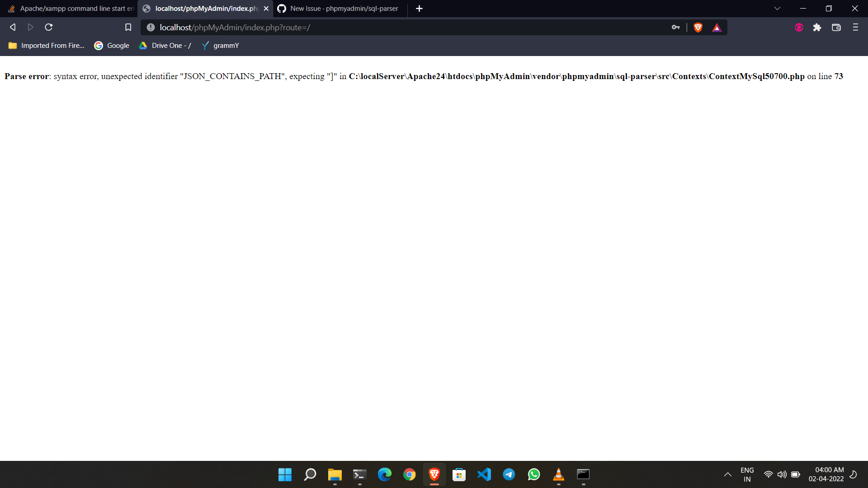This screenshot has width=868, height=488.
Task: Click the site info not-secure icon
Action: coord(151,28)
